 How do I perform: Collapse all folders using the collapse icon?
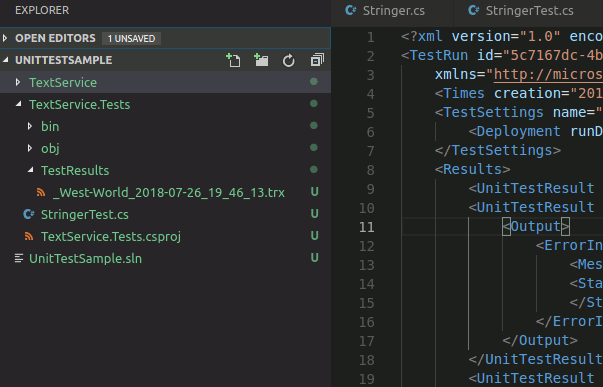click(x=317, y=60)
